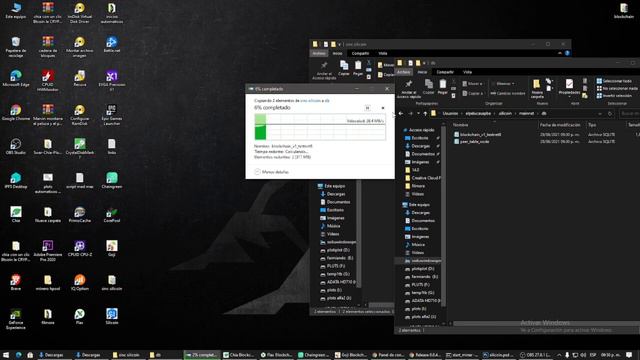Go back in db window navigation
This screenshot has width=640, height=360.
pos(401,113)
